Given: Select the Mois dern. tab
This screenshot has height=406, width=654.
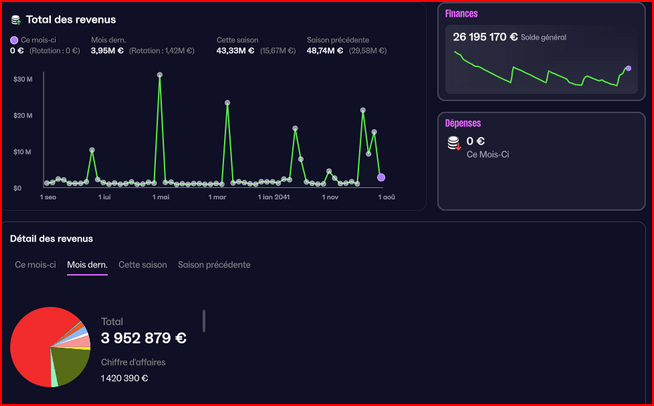Looking at the screenshot, I should (87, 265).
